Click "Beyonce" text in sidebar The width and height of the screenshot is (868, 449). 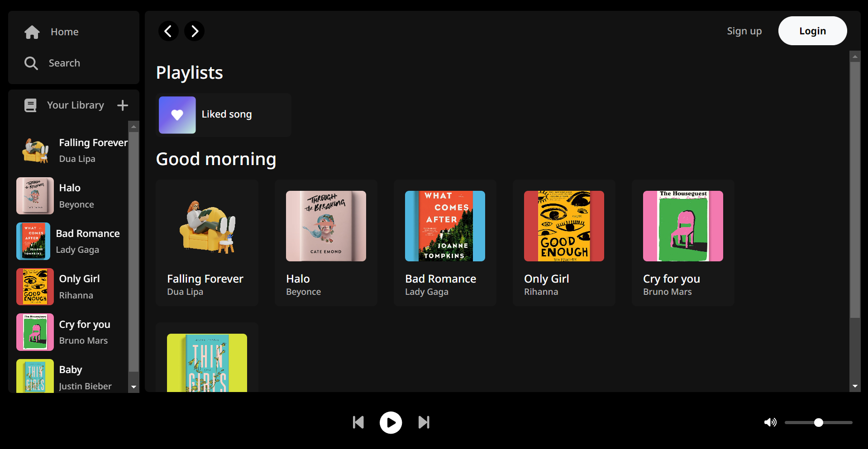76,204
